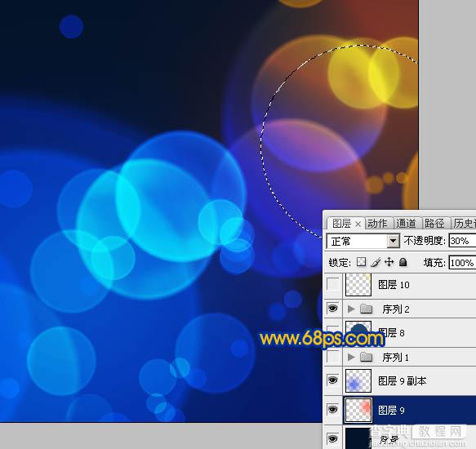This screenshot has width=476, height=449.
Task: Close the 图层 tab with its x icon
Action: (x=358, y=224)
